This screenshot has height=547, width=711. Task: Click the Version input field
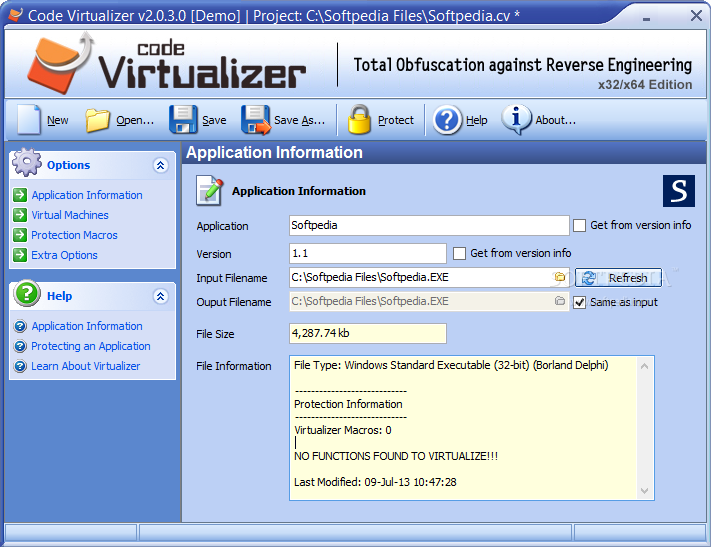click(368, 254)
